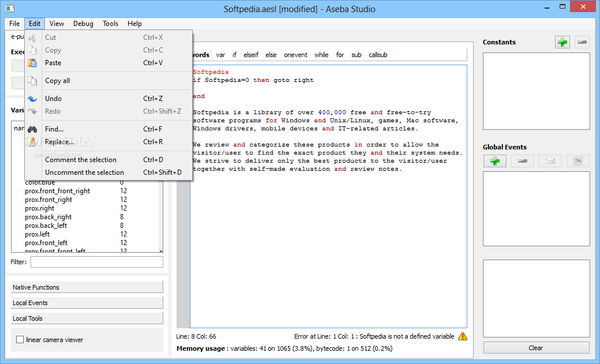Viewport: 600px width, 364px height.
Task: Toggle the linear camera viewer checkbox
Action: pos(20,340)
